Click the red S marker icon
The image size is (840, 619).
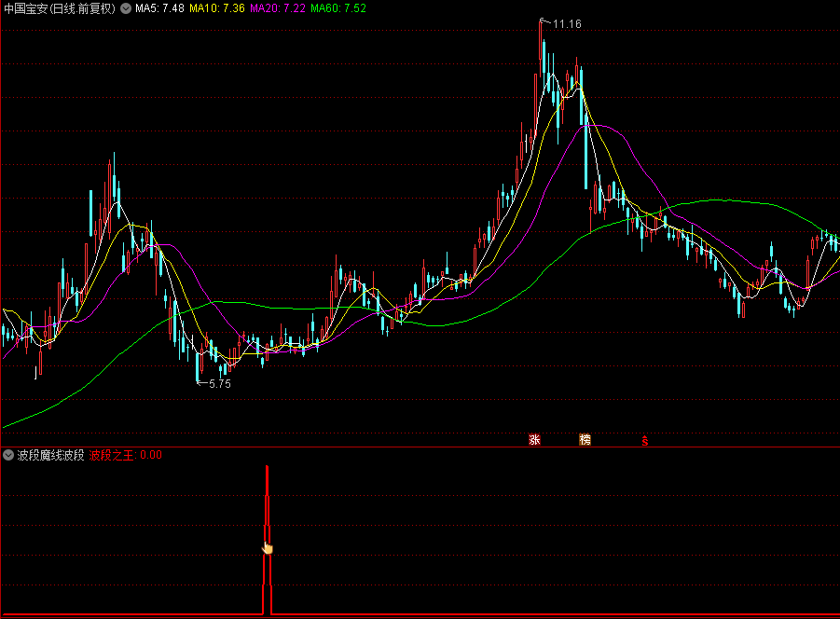(645, 441)
